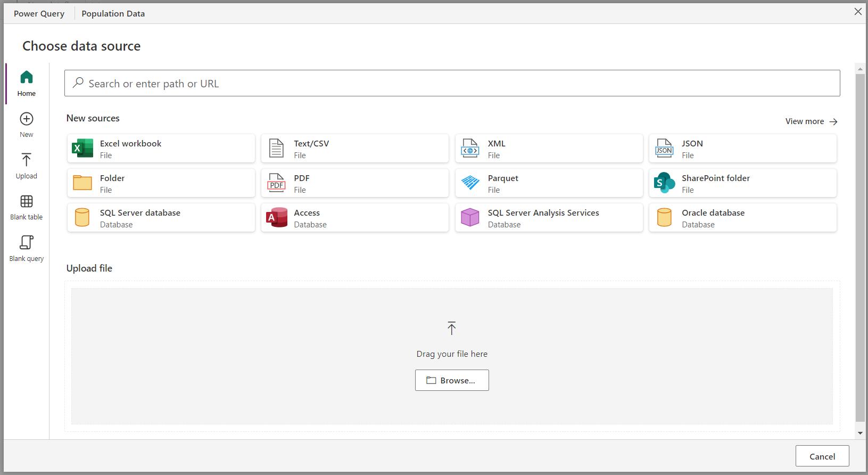The height and width of the screenshot is (475, 868).
Task: Click the Upload file heading
Action: point(89,268)
